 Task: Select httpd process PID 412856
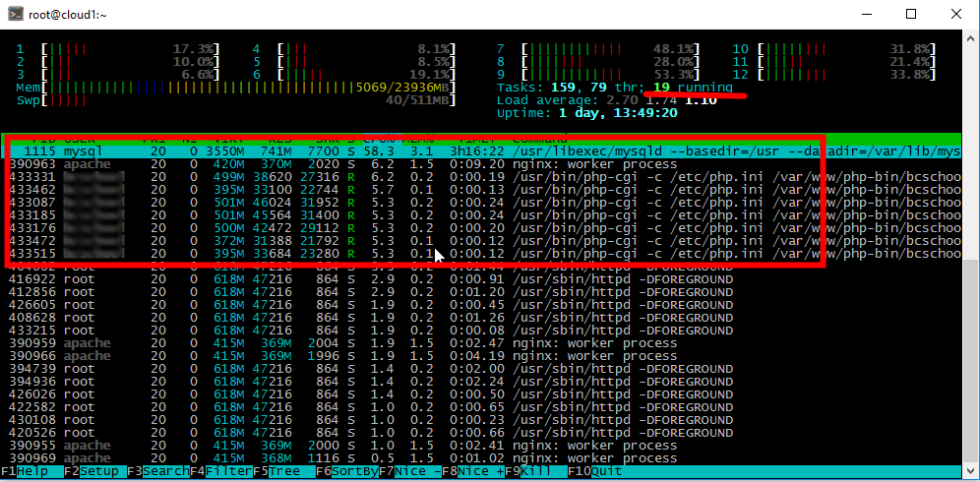(481, 292)
